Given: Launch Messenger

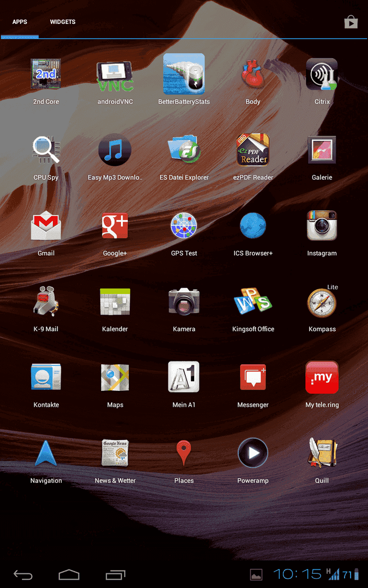Looking at the screenshot, I should 253,377.
